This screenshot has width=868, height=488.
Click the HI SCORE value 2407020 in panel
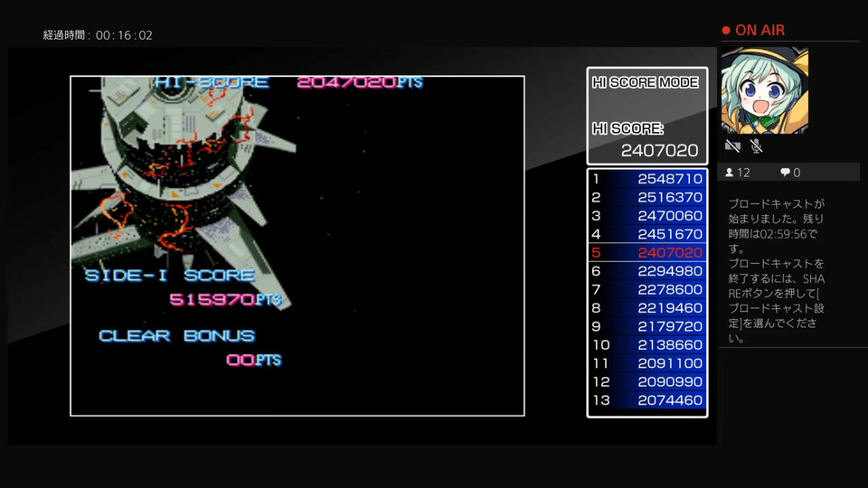pos(659,151)
